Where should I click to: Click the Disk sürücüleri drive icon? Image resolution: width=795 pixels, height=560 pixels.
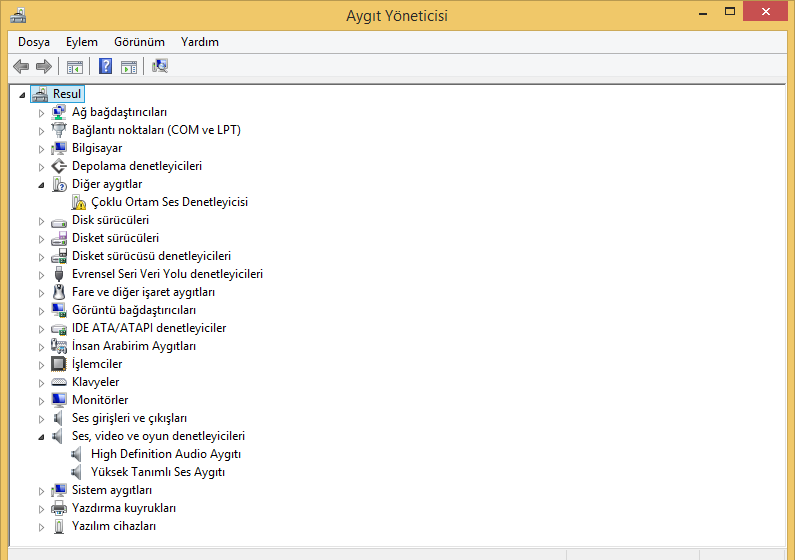coord(59,222)
